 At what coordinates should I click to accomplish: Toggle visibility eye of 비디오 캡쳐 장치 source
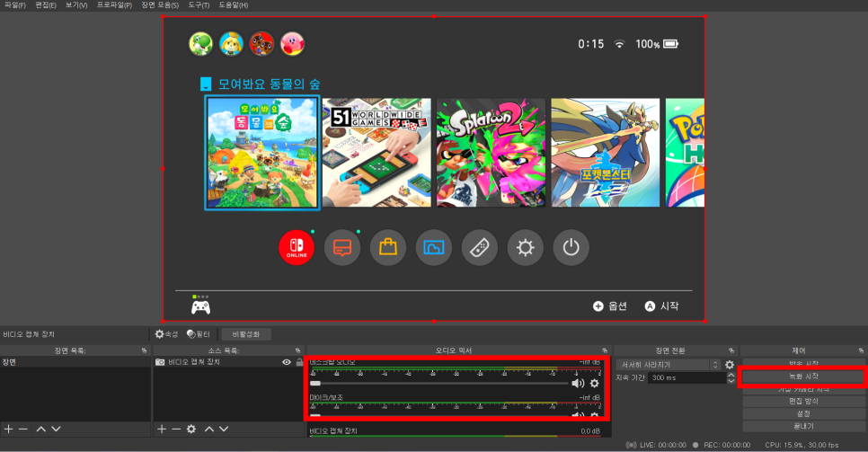tap(287, 362)
